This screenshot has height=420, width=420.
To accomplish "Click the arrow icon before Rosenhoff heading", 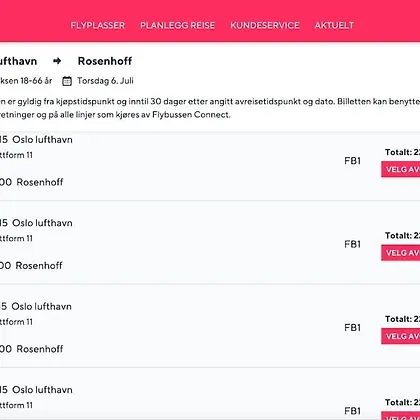I will pos(57,61).
